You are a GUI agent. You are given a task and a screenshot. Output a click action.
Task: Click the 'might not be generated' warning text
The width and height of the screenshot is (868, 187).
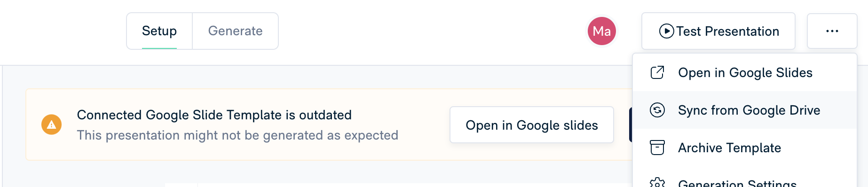(x=237, y=135)
